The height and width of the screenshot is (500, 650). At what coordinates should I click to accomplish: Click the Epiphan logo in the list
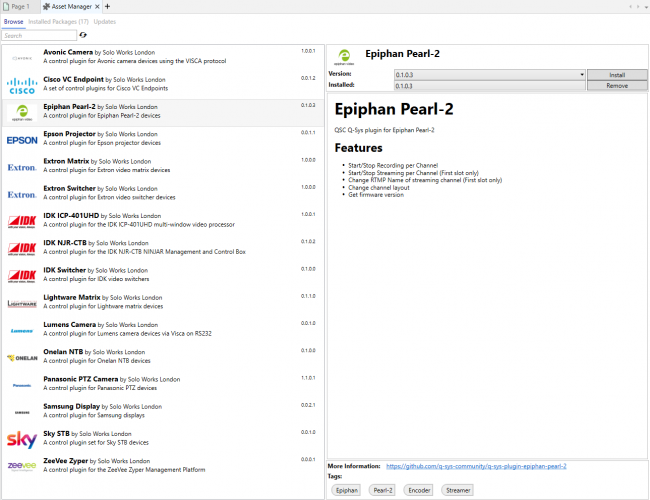[x=22, y=113]
